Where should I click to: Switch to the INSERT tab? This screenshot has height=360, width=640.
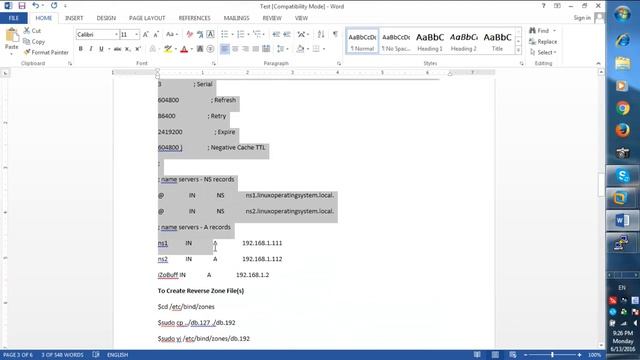click(74, 18)
